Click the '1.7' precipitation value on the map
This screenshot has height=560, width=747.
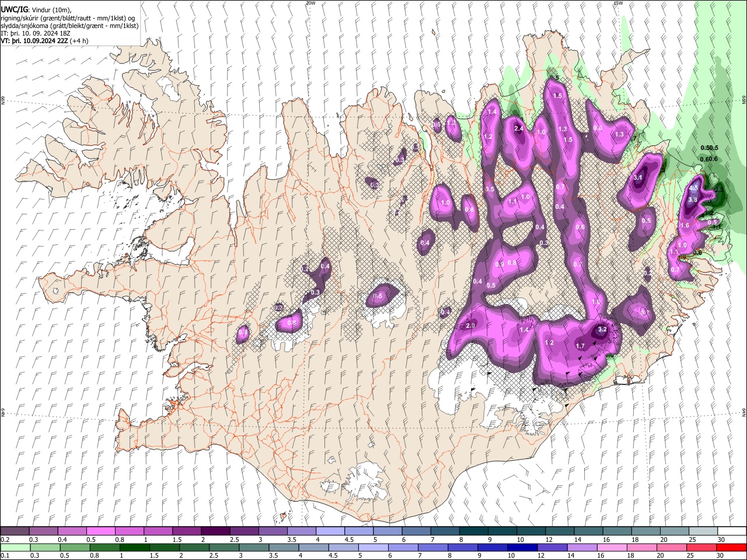[580, 346]
